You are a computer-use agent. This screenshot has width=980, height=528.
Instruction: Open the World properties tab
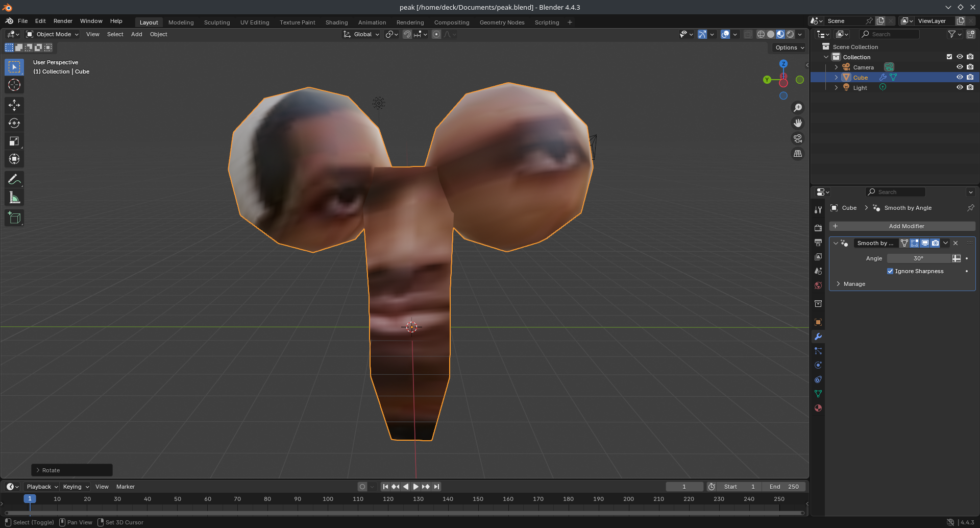(x=818, y=285)
